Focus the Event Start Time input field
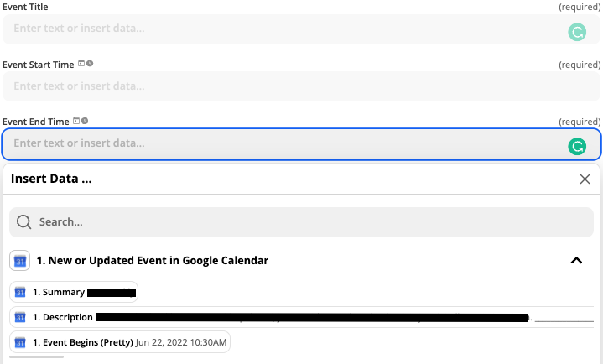 pyautogui.click(x=301, y=86)
